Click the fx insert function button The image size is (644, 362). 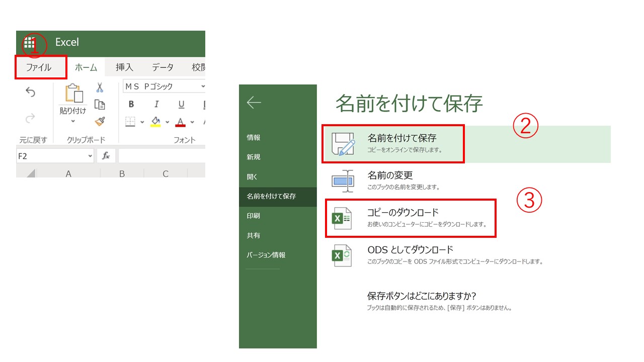coord(106,156)
